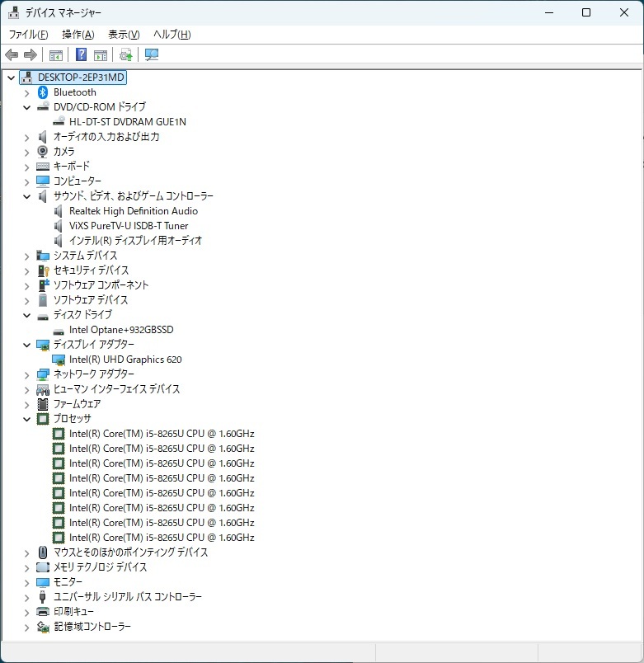Collapse サウンド、ビデオ、およびゲーム コントローラー category
Screen dimensions: 644x663
click(26, 196)
